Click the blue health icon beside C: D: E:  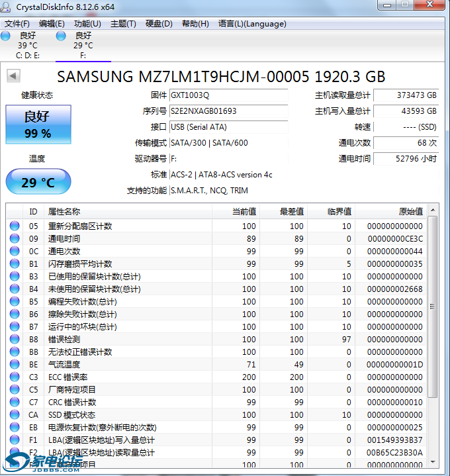click(5, 36)
